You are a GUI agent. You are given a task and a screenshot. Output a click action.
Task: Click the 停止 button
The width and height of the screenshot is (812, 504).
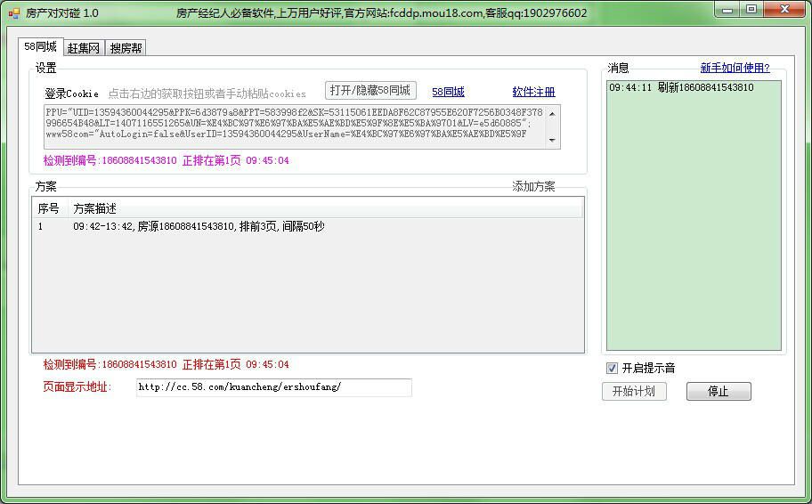(719, 391)
